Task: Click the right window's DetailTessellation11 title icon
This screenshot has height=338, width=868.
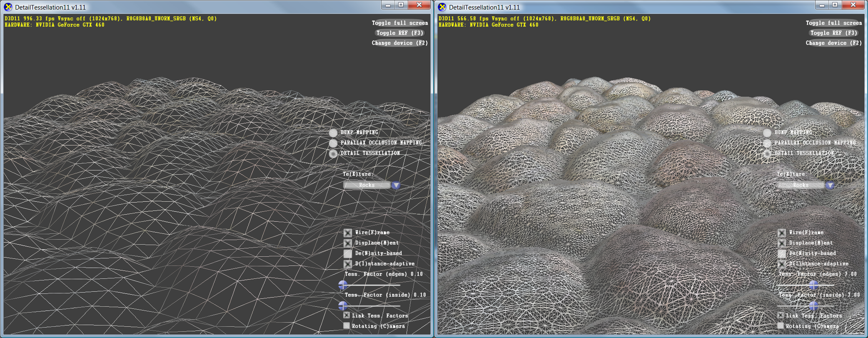Action: pyautogui.click(x=442, y=7)
